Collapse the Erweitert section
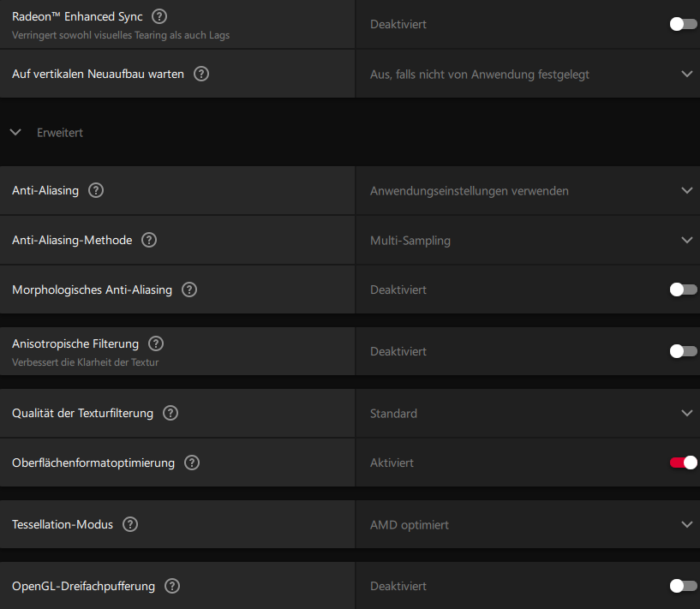Image resolution: width=700 pixels, height=609 pixels. (x=15, y=133)
